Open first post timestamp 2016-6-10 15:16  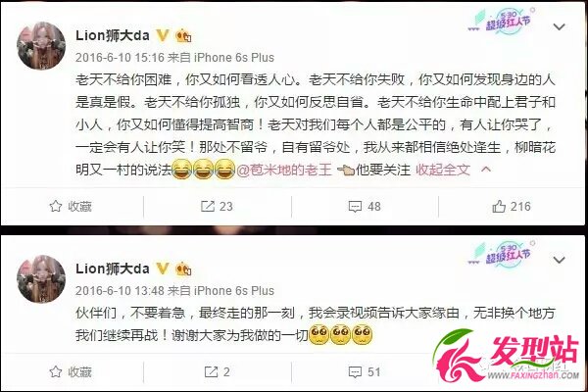[120, 58]
